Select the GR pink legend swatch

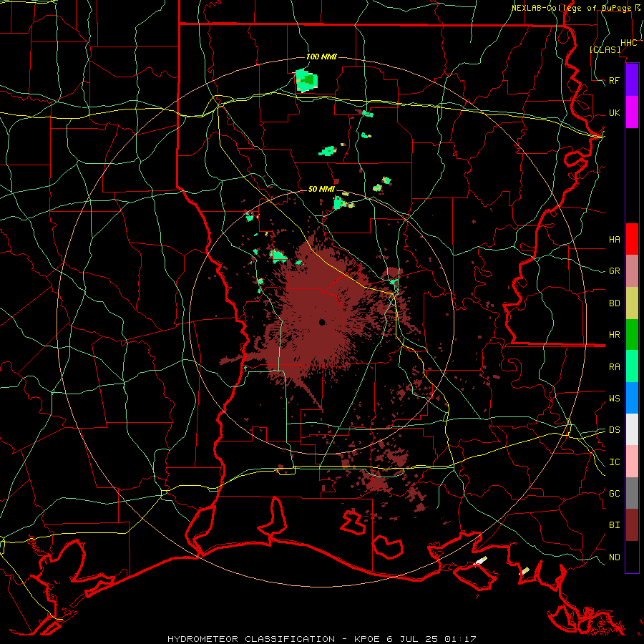[632, 270]
